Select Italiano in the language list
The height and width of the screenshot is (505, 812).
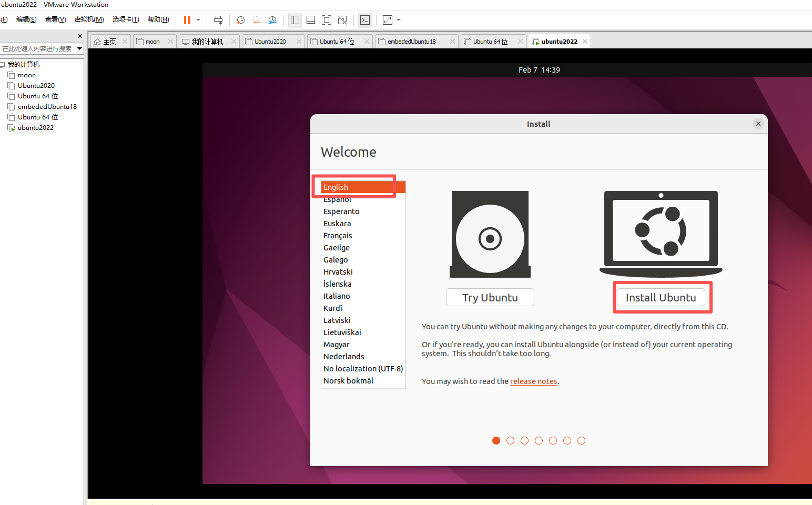point(363,296)
